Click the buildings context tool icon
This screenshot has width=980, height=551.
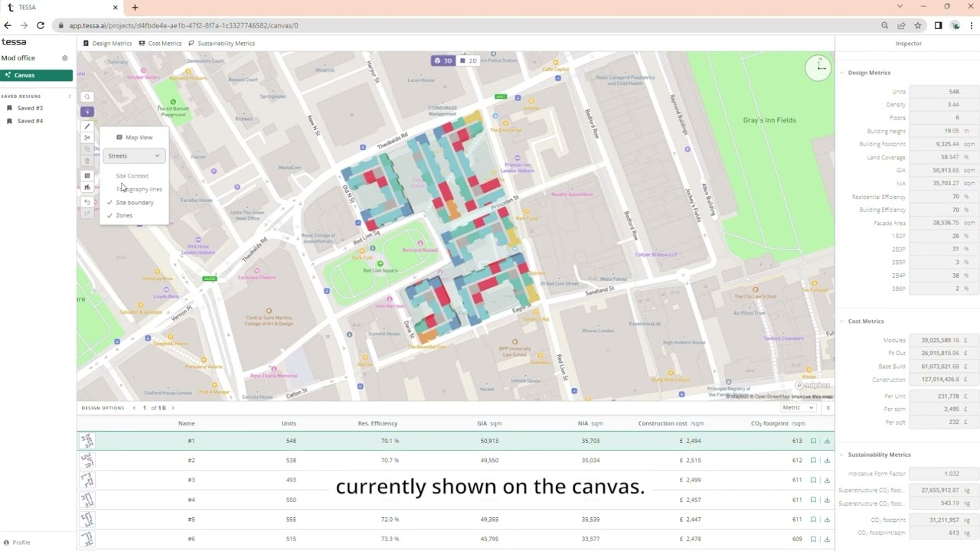(87, 187)
